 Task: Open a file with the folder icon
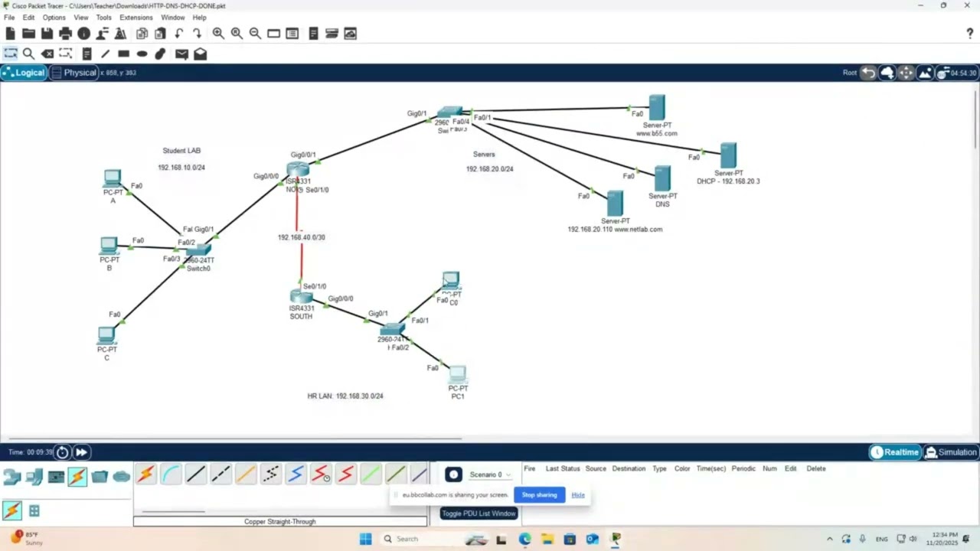pyautogui.click(x=28, y=34)
